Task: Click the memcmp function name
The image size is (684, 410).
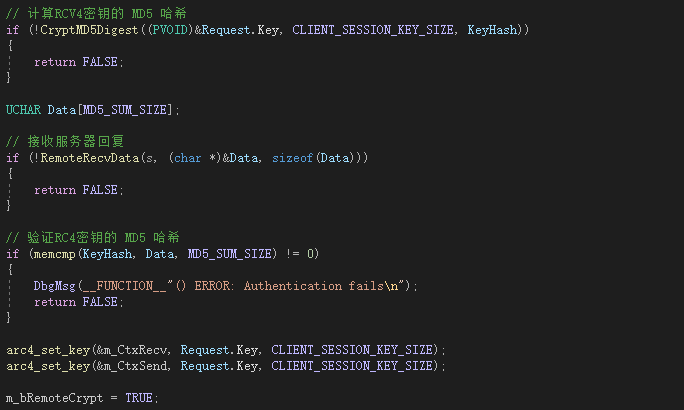Action: [x=55, y=254]
